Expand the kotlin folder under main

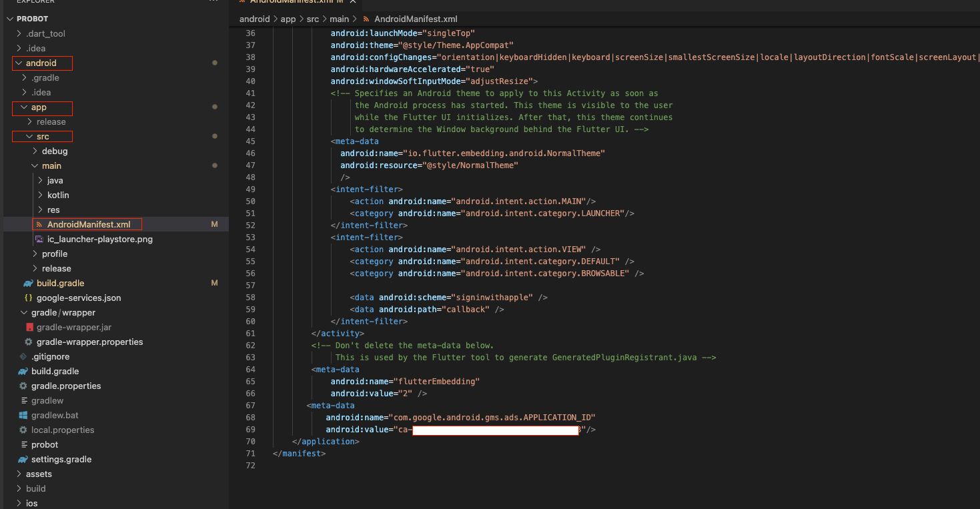(x=40, y=195)
